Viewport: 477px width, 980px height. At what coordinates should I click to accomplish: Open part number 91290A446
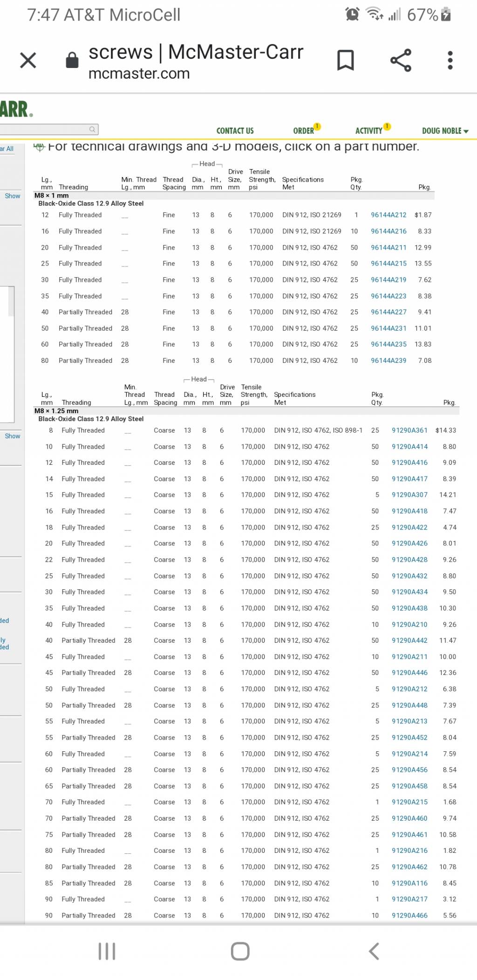coord(409,672)
